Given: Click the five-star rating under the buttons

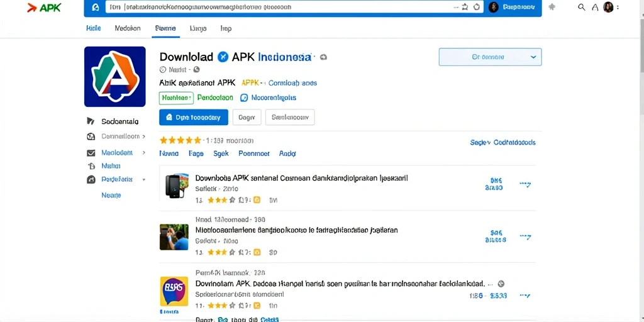Looking at the screenshot, I should [x=180, y=140].
